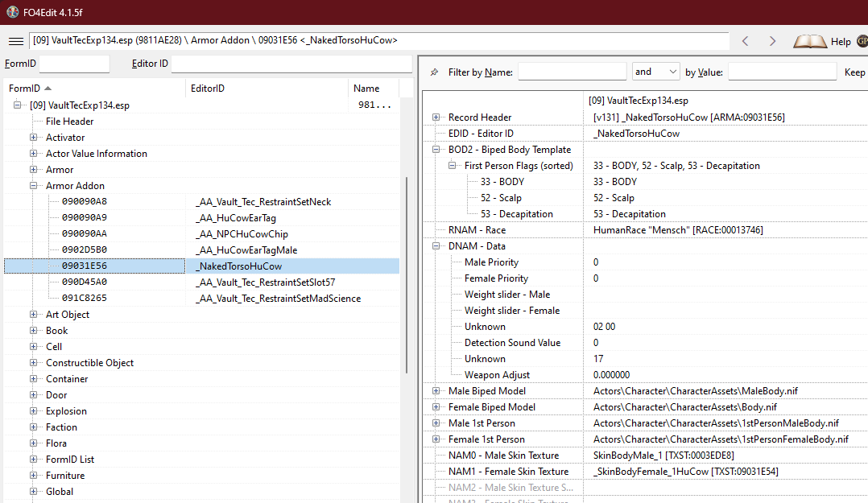Select record 091C8265 RestraintSetMadScience
Viewport: 868px width, 503px height.
[201, 298]
